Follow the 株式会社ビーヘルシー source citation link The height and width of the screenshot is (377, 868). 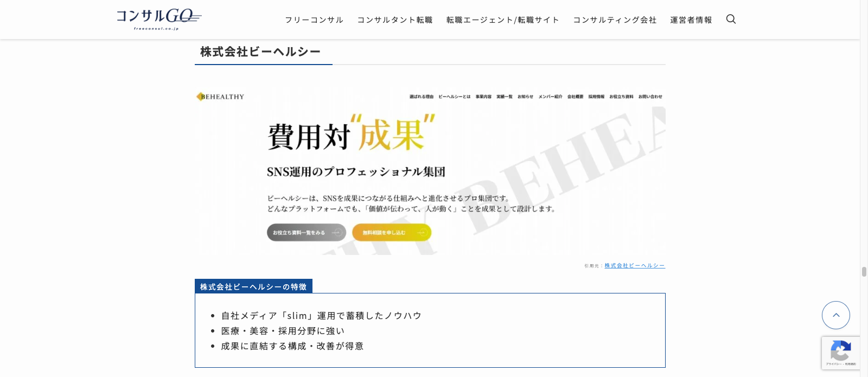(635, 266)
